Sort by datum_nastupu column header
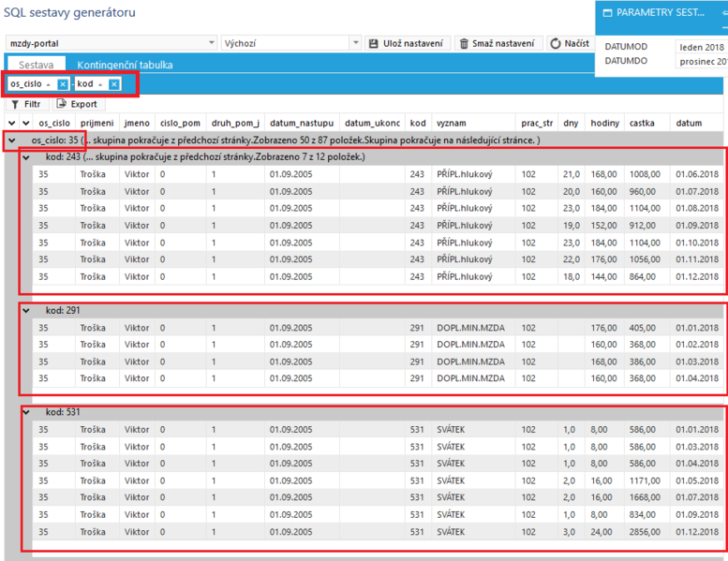Image resolution: width=728 pixels, height=561 pixels. (x=302, y=123)
